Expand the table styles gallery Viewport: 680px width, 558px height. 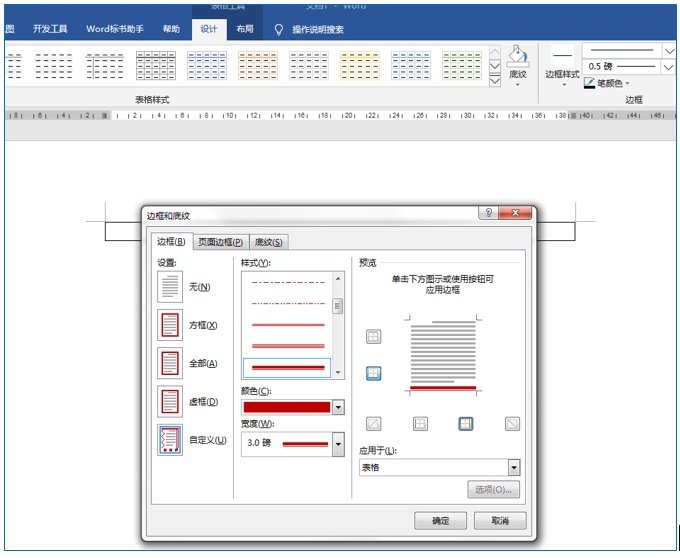[x=494, y=81]
